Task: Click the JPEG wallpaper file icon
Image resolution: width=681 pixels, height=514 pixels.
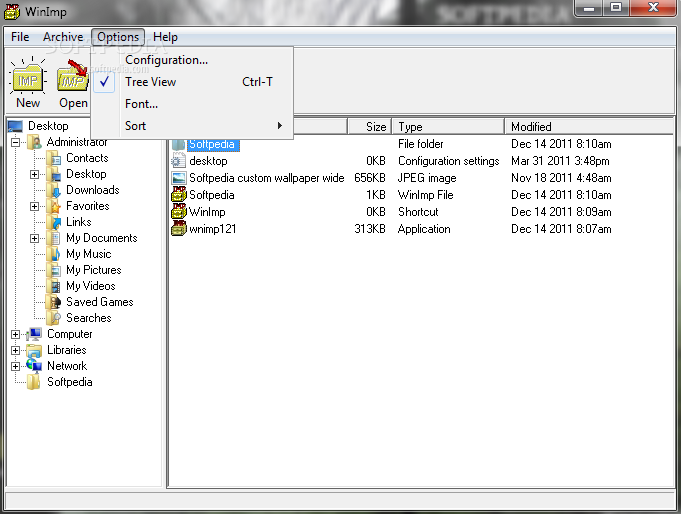Action: (179, 178)
